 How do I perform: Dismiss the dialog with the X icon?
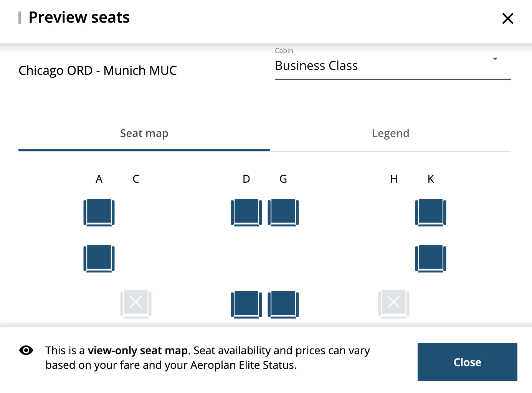click(x=507, y=18)
